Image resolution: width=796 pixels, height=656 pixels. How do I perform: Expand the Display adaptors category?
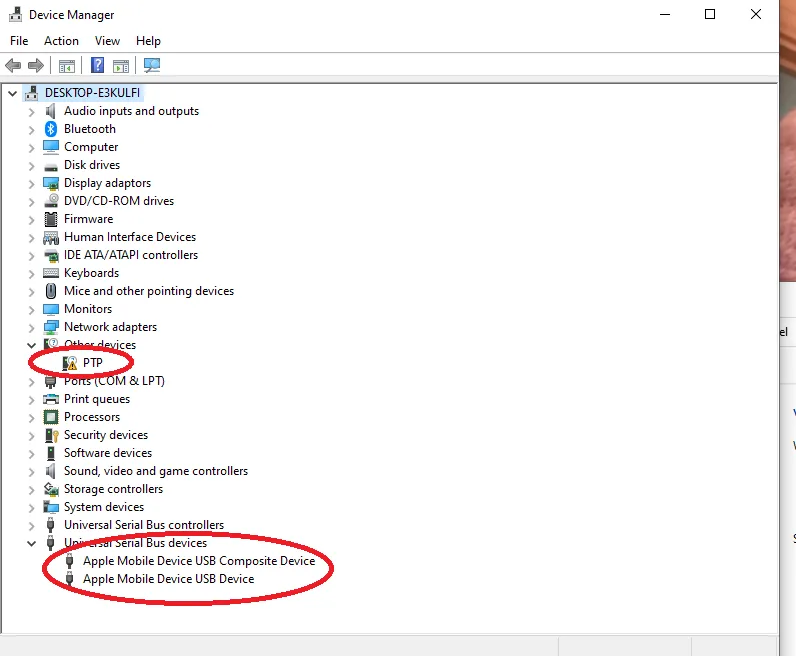click(31, 184)
